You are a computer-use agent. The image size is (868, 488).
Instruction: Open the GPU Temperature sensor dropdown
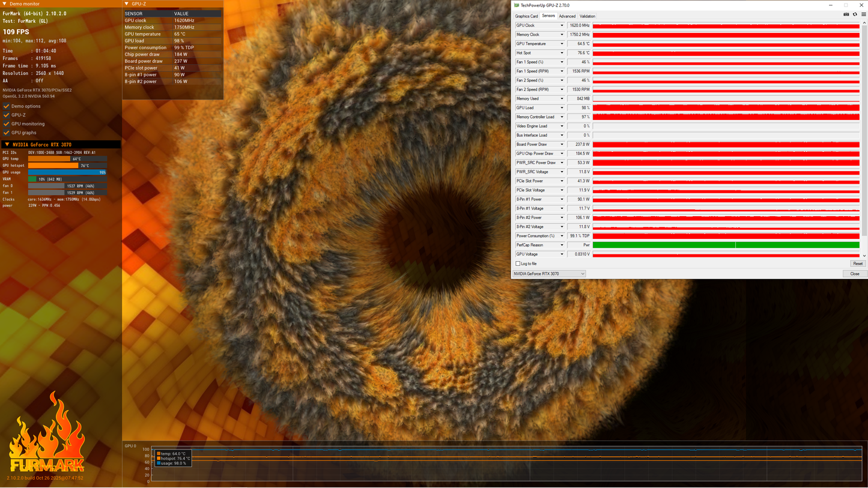pyautogui.click(x=562, y=44)
